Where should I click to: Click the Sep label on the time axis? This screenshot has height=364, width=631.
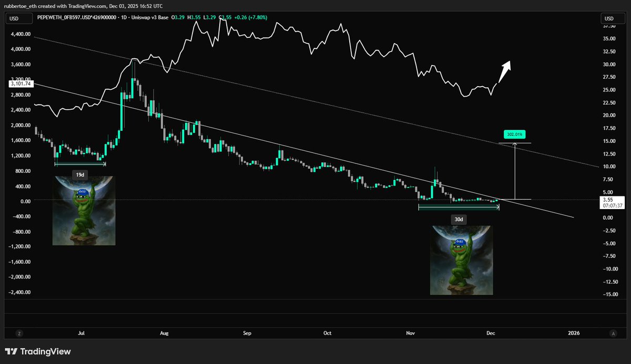(248, 333)
